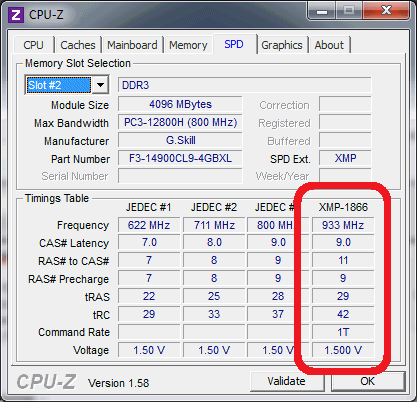Click the JEDEC #2 tRAS value 25
417x402 pixels.
pos(214,296)
